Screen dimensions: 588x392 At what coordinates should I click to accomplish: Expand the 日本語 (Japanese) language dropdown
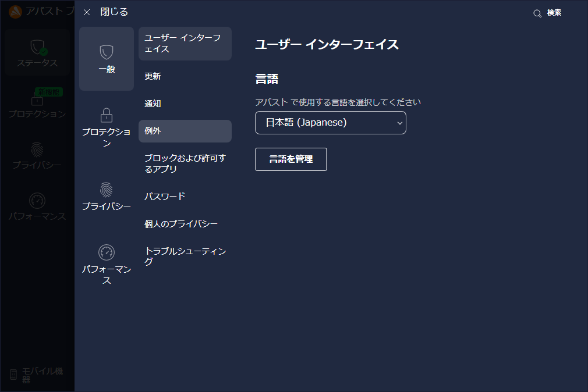click(x=330, y=123)
